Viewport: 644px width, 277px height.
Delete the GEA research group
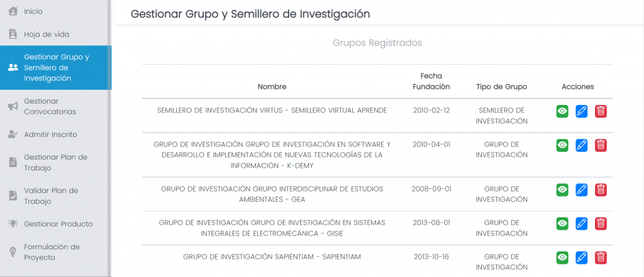(x=601, y=190)
